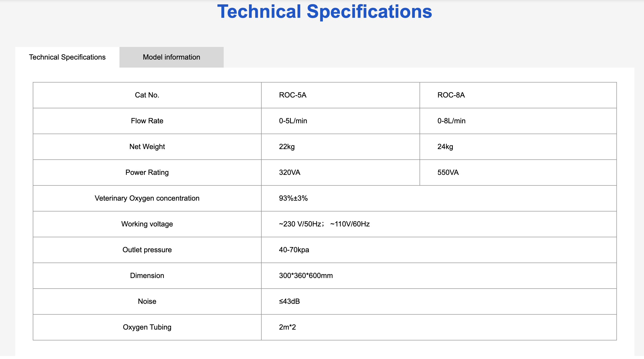Click the 0-8L/min flow rate value
Image resolution: width=644 pixels, height=359 pixels.
click(451, 121)
